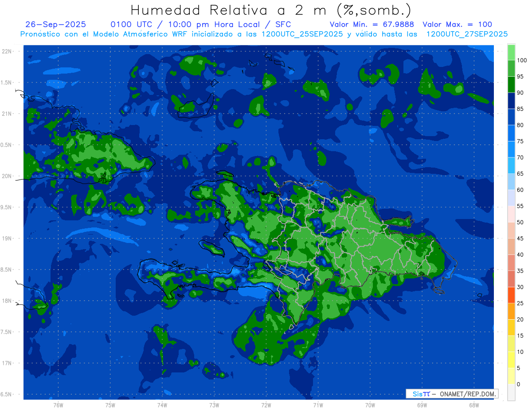Click the '22N' latitude label
This screenshot has height=411, width=532.
pyautogui.click(x=7, y=51)
